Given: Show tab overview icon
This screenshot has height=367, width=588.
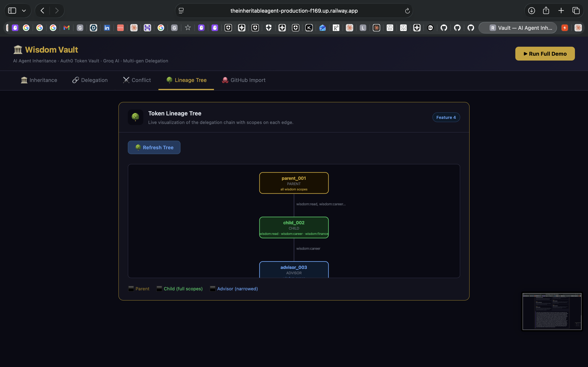Looking at the screenshot, I should pyautogui.click(x=576, y=11).
